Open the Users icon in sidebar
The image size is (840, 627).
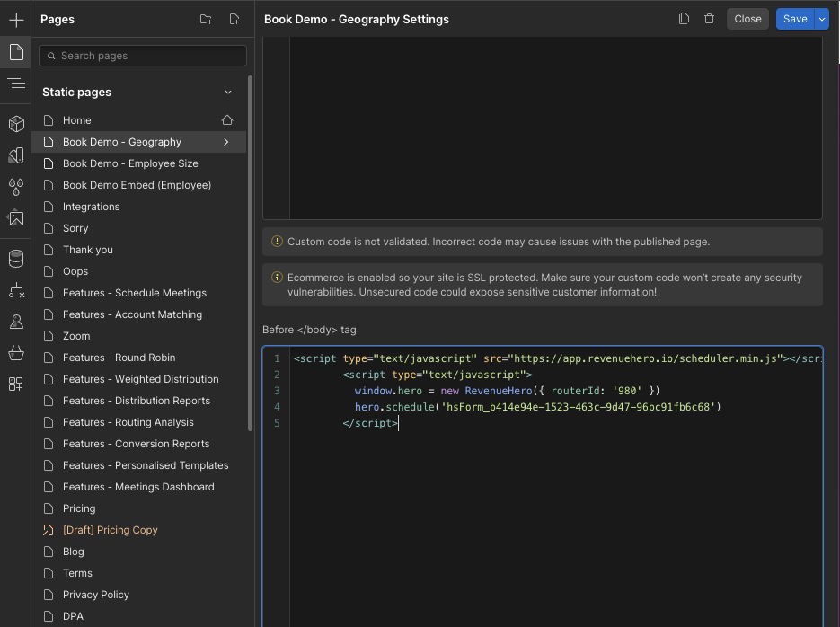pyautogui.click(x=16, y=322)
